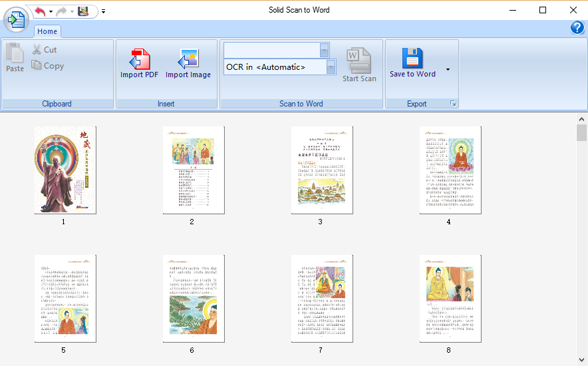Expand the Save to Word dropdown arrow
Screen dimensions: 588x366
coord(448,70)
